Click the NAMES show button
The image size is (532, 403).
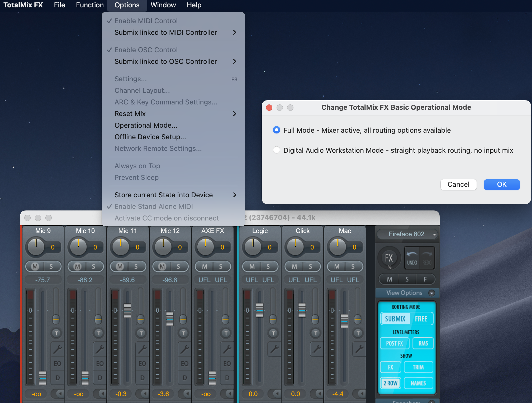418,383
